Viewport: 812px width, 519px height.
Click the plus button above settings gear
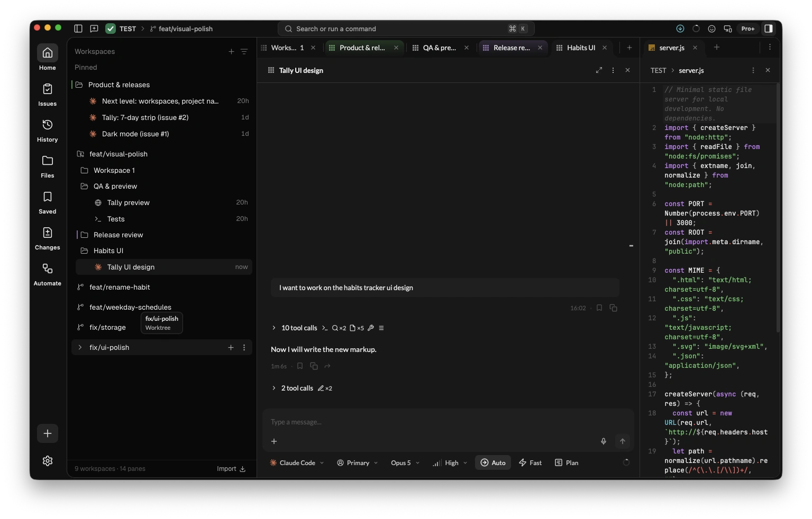tap(48, 433)
